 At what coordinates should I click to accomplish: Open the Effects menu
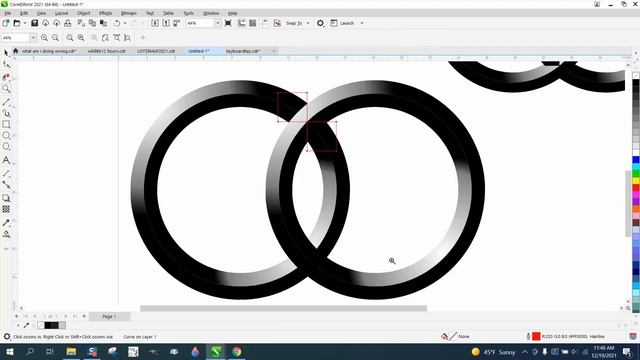coord(105,13)
